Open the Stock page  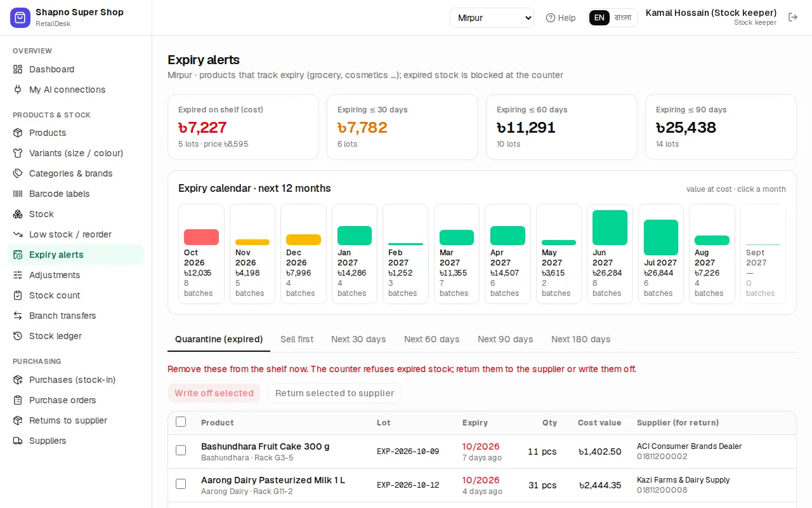76,214
